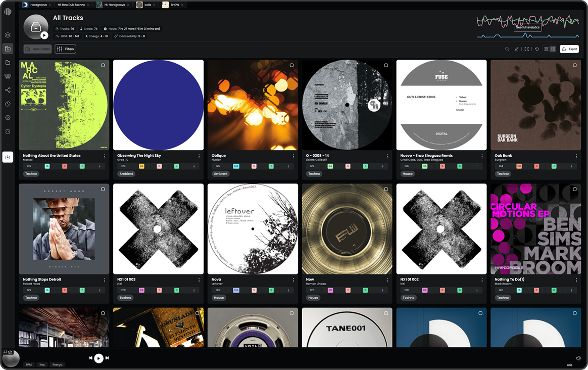Open the stacked layers sidebar icon
588x370 pixels.
8,35
